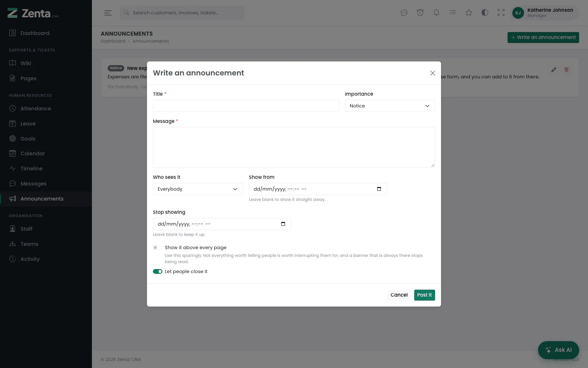Viewport: 588px width, 368px height.
Task: Open the Who sees it dropdown
Action: 198,189
